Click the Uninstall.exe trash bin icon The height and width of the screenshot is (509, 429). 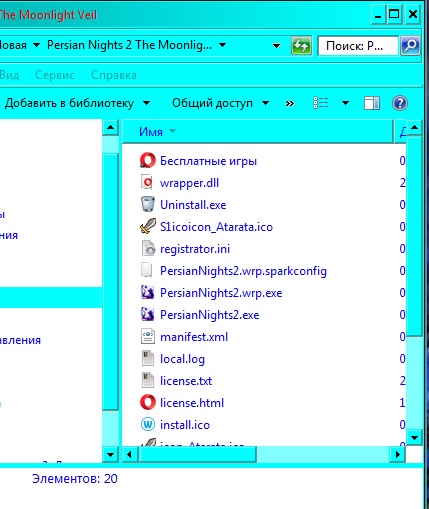148,204
